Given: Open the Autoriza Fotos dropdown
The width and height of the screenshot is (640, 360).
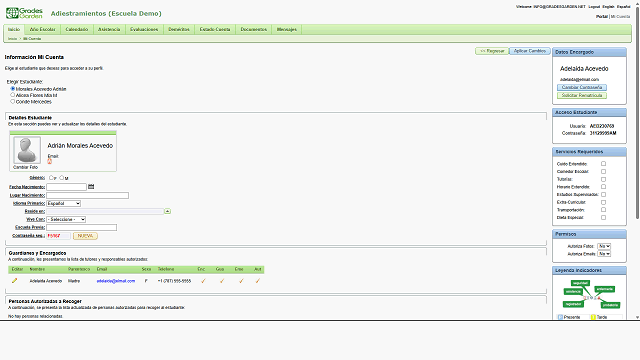Looking at the screenshot, I should tap(604, 246).
